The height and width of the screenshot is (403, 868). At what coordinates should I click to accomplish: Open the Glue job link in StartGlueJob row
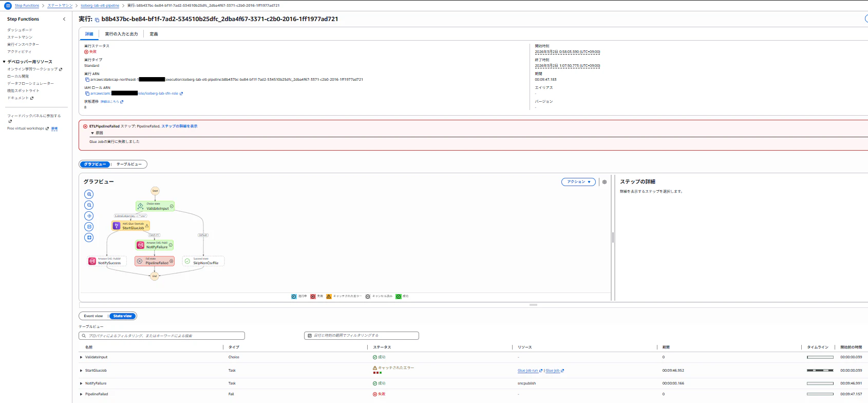[555, 371]
